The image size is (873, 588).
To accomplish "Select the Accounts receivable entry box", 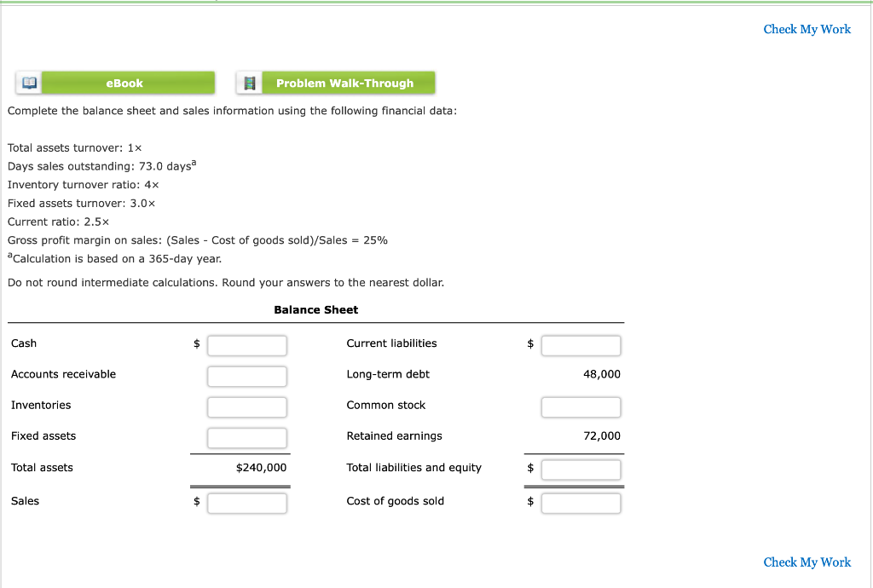I will click(246, 376).
